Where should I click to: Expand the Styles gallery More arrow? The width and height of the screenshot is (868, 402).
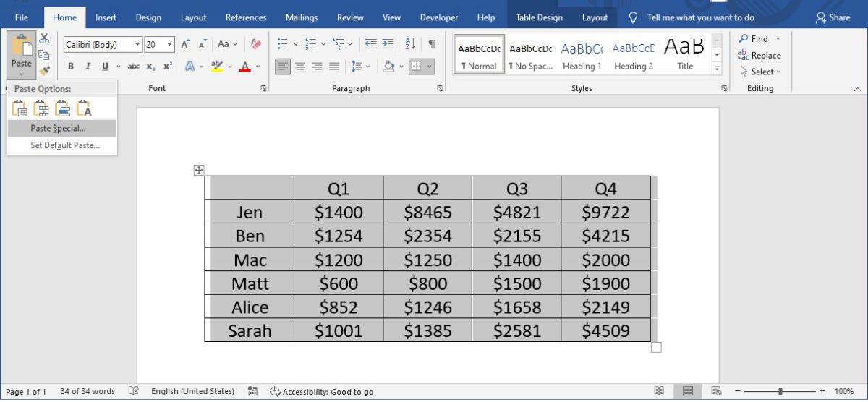[717, 69]
